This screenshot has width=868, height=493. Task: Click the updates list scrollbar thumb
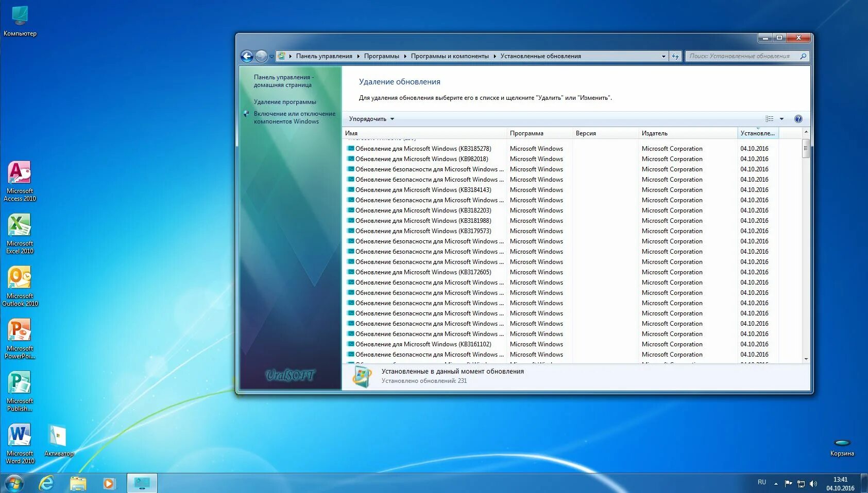[x=806, y=148]
